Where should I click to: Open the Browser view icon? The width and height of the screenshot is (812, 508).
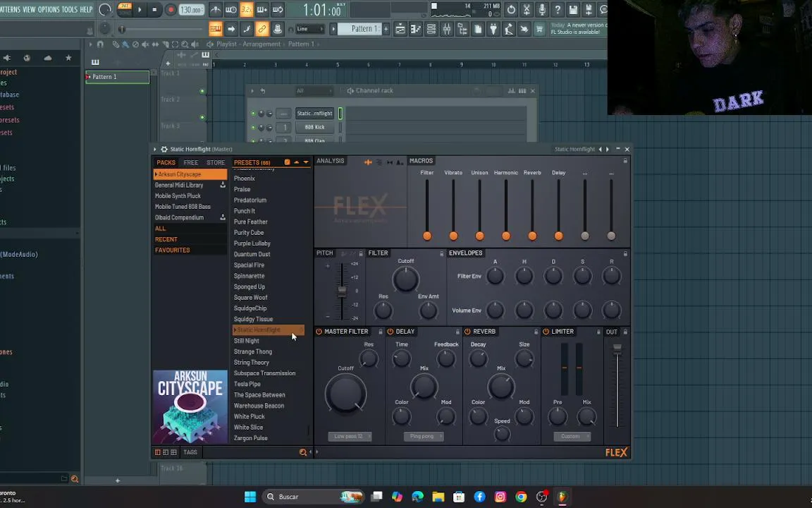[x=462, y=29]
